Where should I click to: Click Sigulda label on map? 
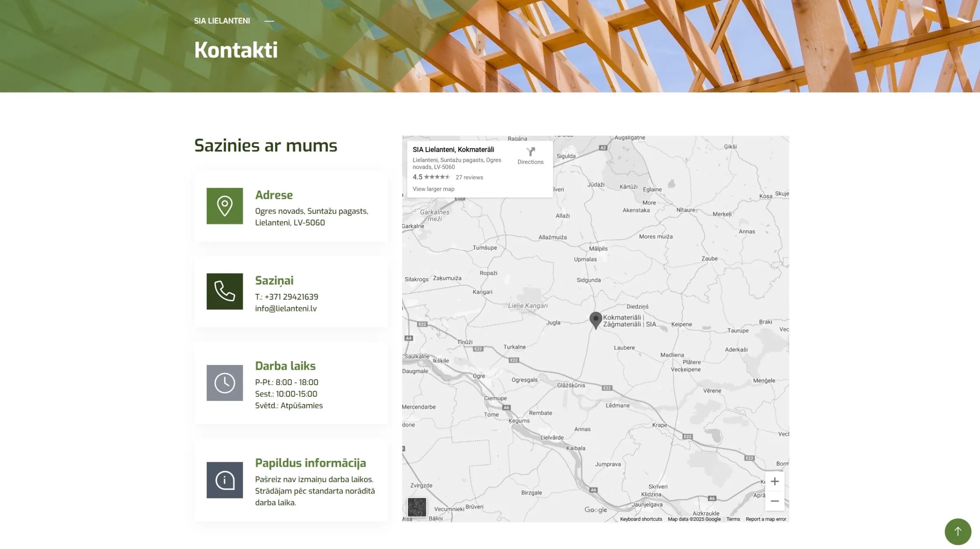[x=566, y=156]
